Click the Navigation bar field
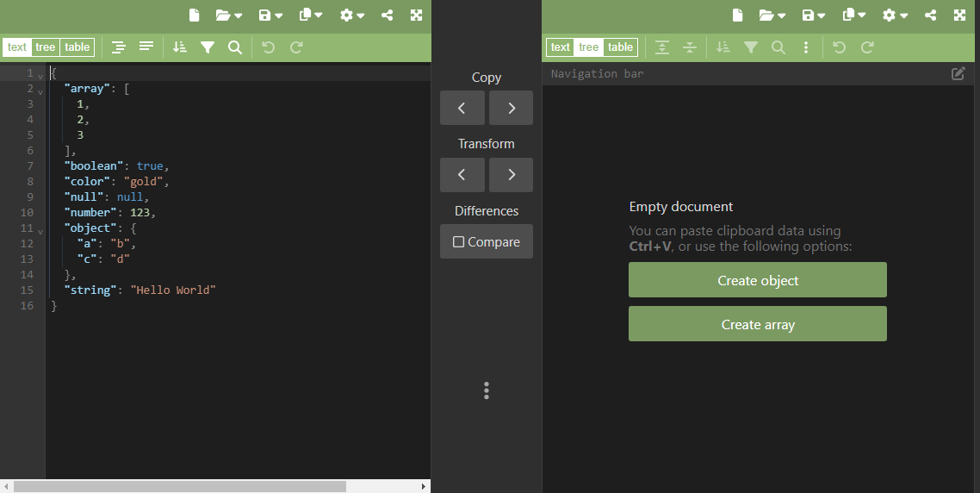Screen dimensions: 980x493 point(747,74)
